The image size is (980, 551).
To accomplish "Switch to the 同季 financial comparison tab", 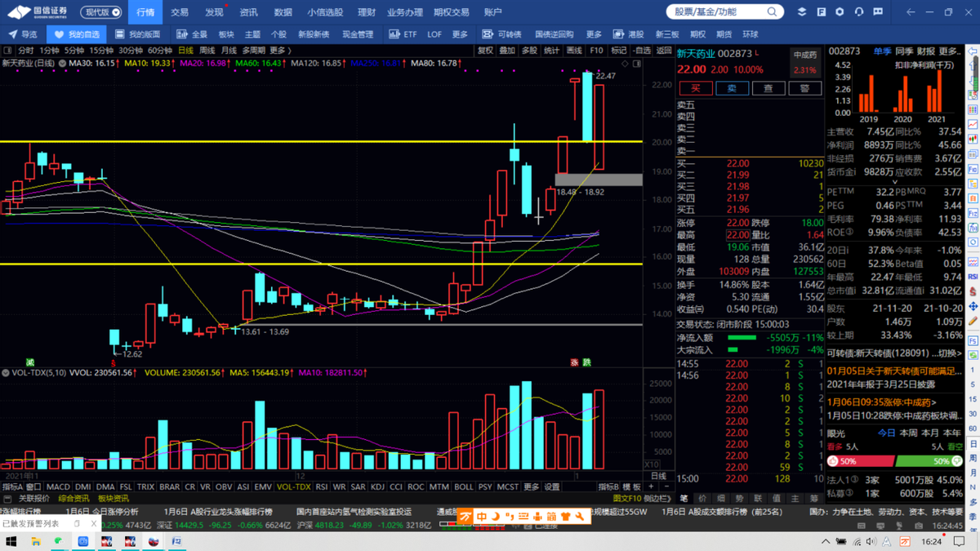I will tap(904, 51).
